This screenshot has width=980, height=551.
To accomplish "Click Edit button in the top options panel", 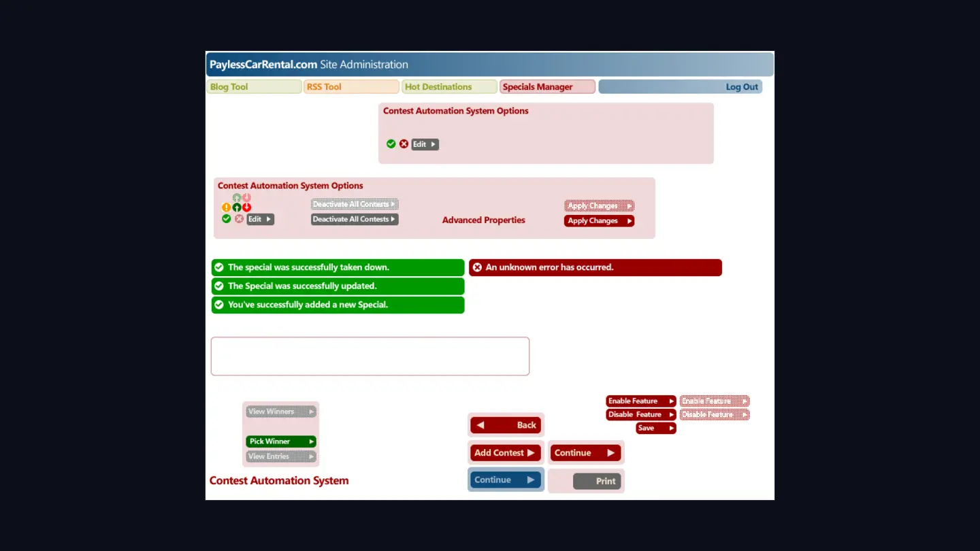I will (425, 144).
